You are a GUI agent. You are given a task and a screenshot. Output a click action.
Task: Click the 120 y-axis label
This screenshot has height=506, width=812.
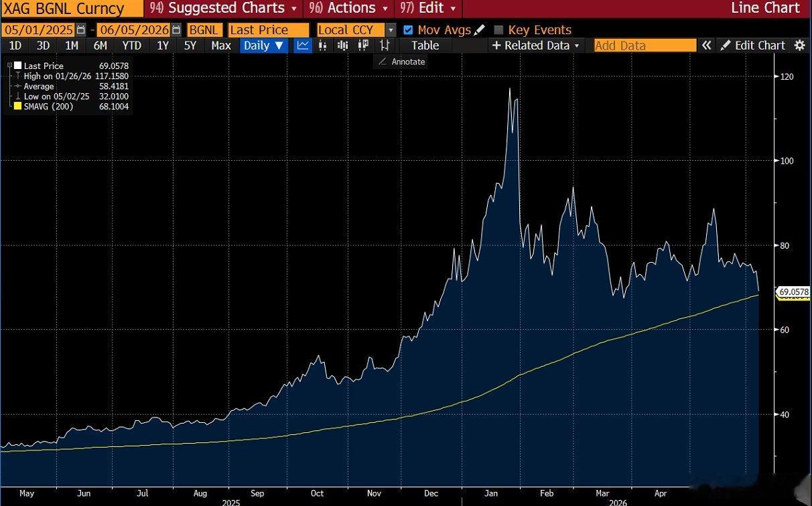[x=786, y=76]
